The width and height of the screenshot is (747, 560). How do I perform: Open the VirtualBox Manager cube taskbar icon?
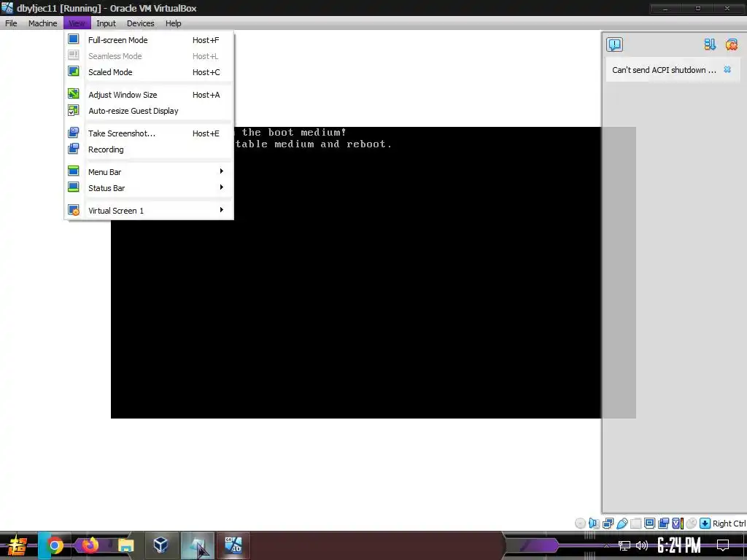pos(160,545)
